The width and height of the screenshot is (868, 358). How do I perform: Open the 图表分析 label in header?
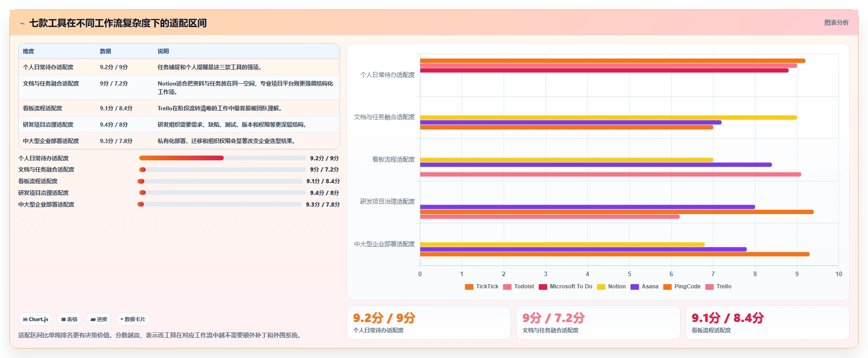point(836,22)
